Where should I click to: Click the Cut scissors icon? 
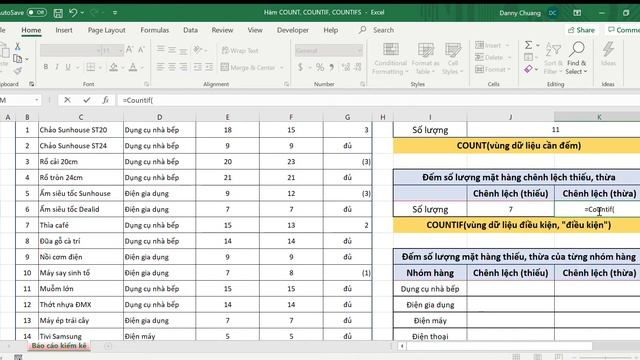click(x=18, y=46)
